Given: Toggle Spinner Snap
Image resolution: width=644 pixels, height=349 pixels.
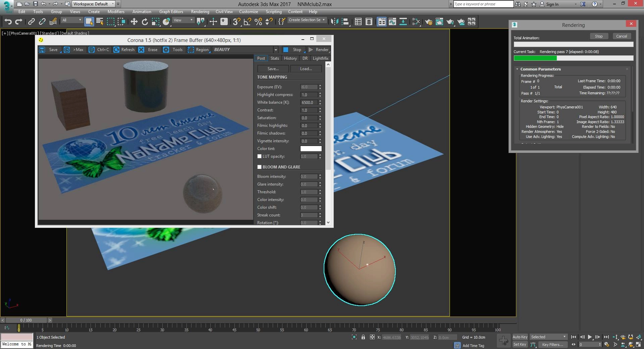Looking at the screenshot, I should [x=269, y=22].
